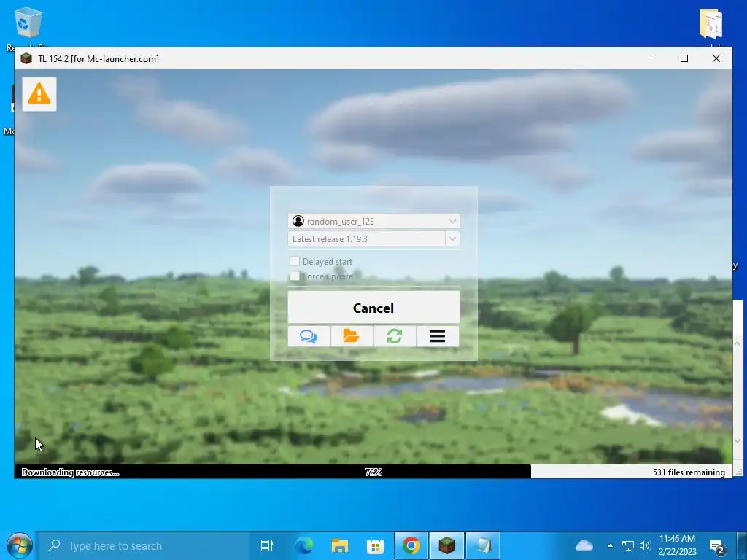Image resolution: width=747 pixels, height=560 pixels.
Task: Click the 'Downloading resources...' status text
Action: coord(70,472)
